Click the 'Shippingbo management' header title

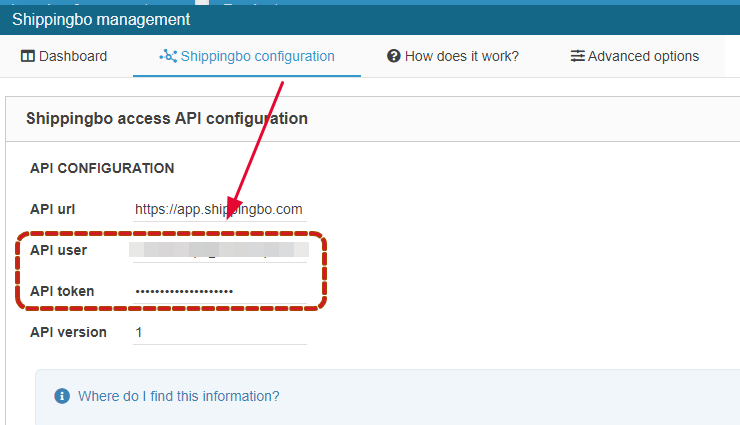pyautogui.click(x=101, y=20)
